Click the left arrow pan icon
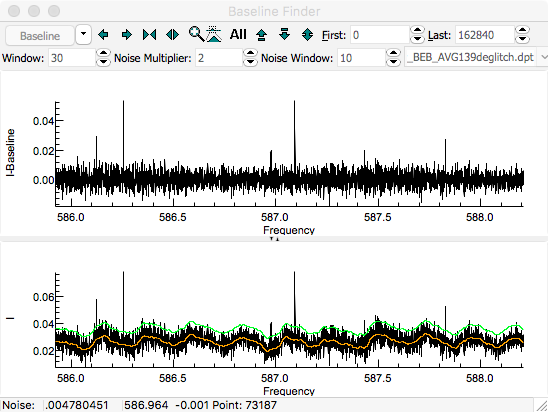 coord(103,35)
